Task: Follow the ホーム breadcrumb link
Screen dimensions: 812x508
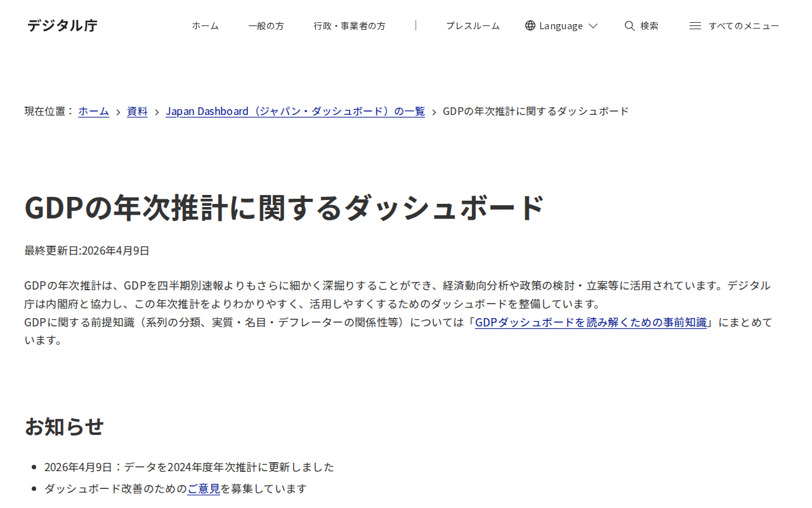Action: pos(94,111)
